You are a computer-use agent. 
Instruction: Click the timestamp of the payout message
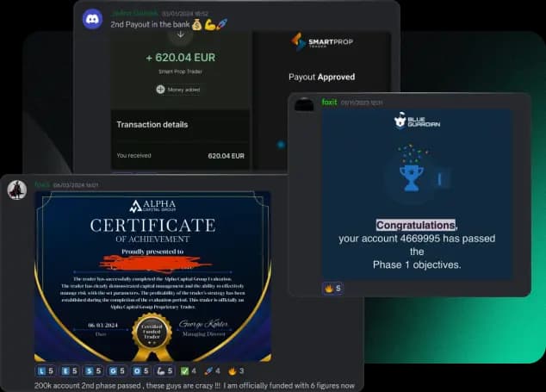click(185, 14)
